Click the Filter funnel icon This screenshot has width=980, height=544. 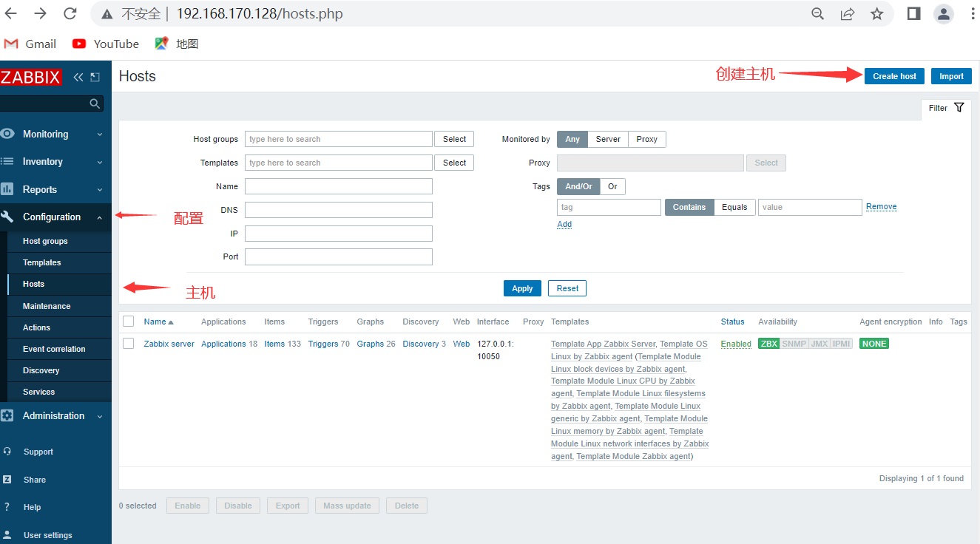[x=959, y=108]
